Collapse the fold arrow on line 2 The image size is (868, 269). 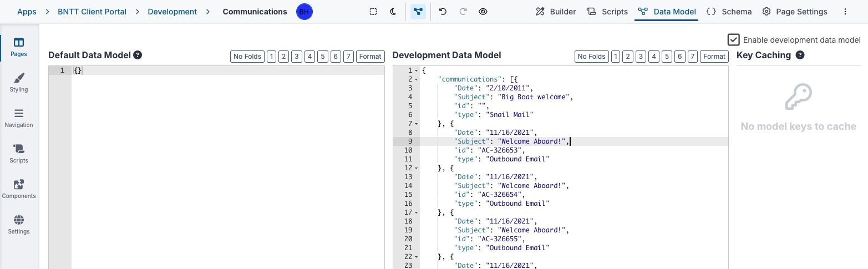click(x=417, y=79)
